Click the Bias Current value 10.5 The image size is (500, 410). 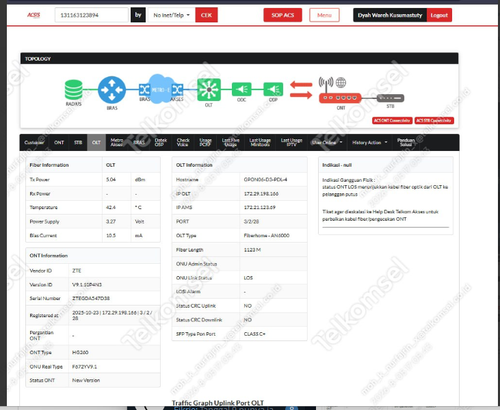point(111,235)
